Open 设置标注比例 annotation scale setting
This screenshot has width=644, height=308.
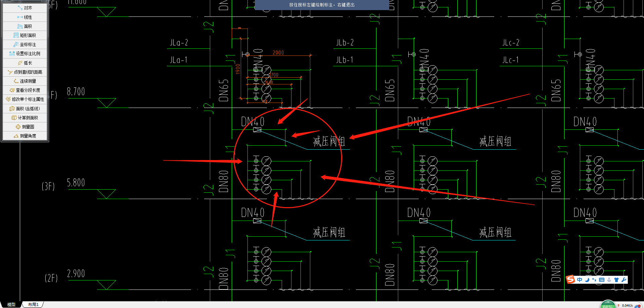pos(25,53)
